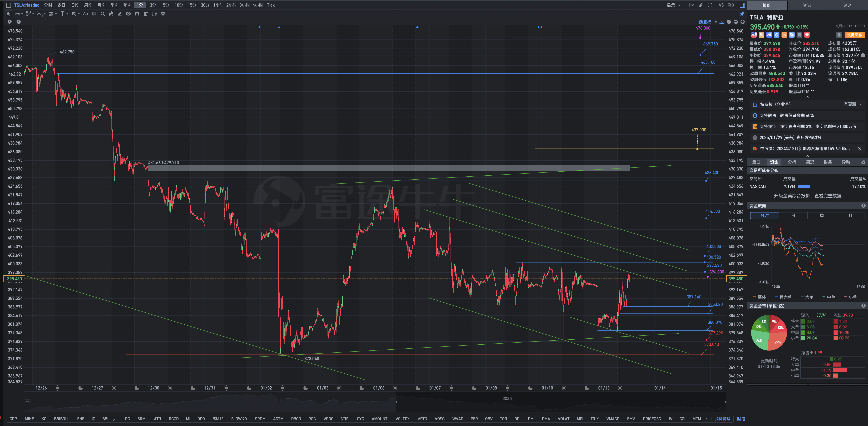This screenshot has height=426, width=868.
Task: Toggle the left sidebar panel icon
Action: coord(8,5)
